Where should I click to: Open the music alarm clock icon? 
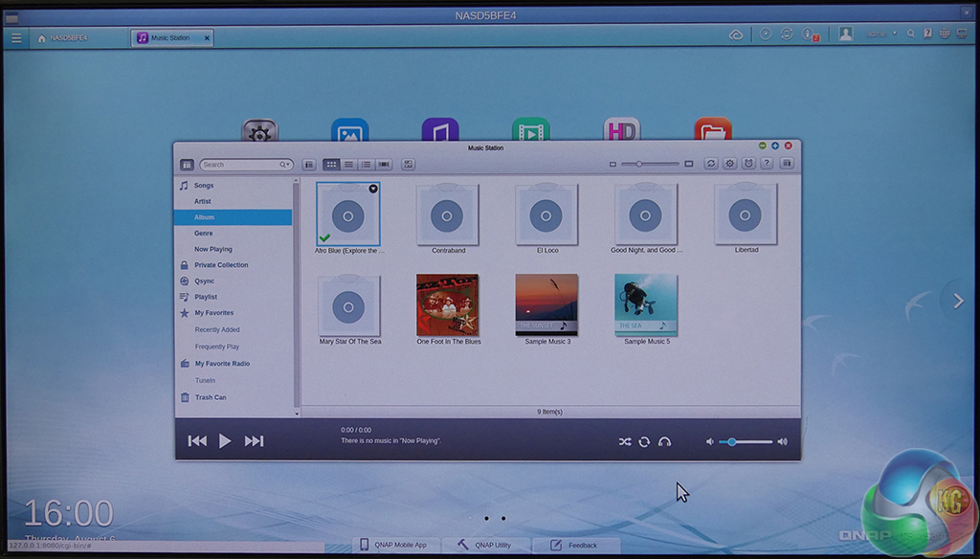pyautogui.click(x=748, y=163)
